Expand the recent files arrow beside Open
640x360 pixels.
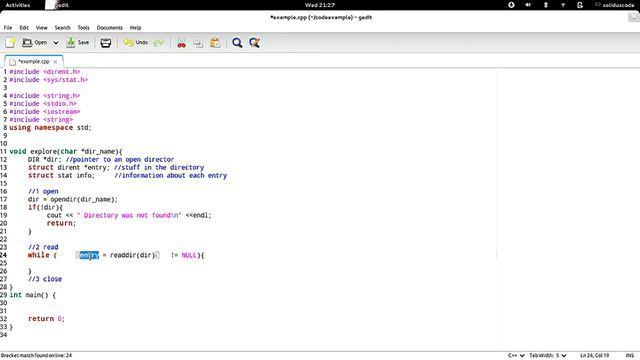point(56,42)
